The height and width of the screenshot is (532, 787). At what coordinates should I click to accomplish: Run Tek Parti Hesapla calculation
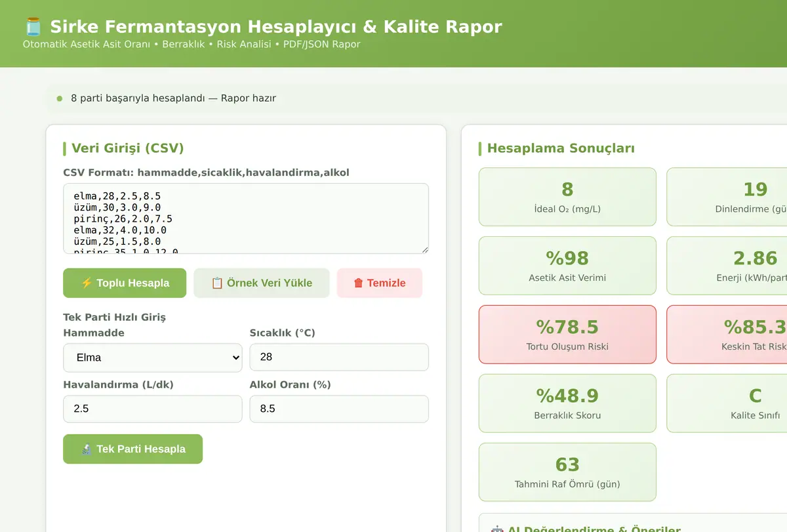(132, 449)
